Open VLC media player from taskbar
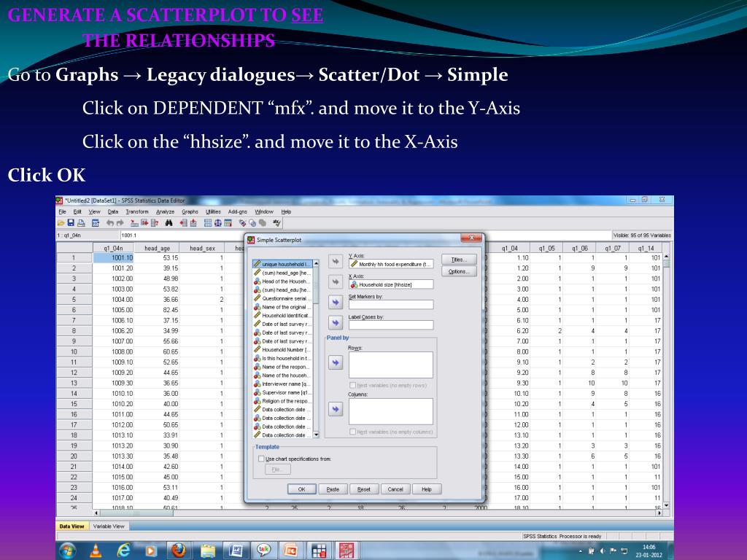This screenshot has height=560, width=747. (96, 551)
